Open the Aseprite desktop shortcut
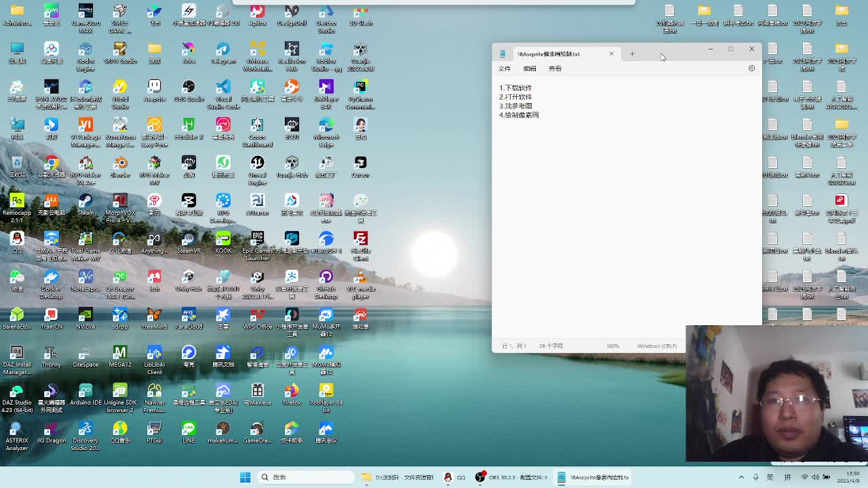The image size is (868, 488). point(154,90)
